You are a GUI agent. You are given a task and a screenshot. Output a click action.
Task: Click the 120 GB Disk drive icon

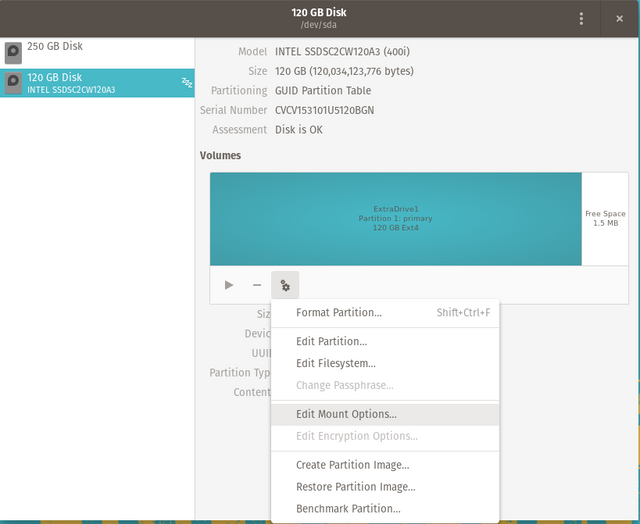(13, 82)
